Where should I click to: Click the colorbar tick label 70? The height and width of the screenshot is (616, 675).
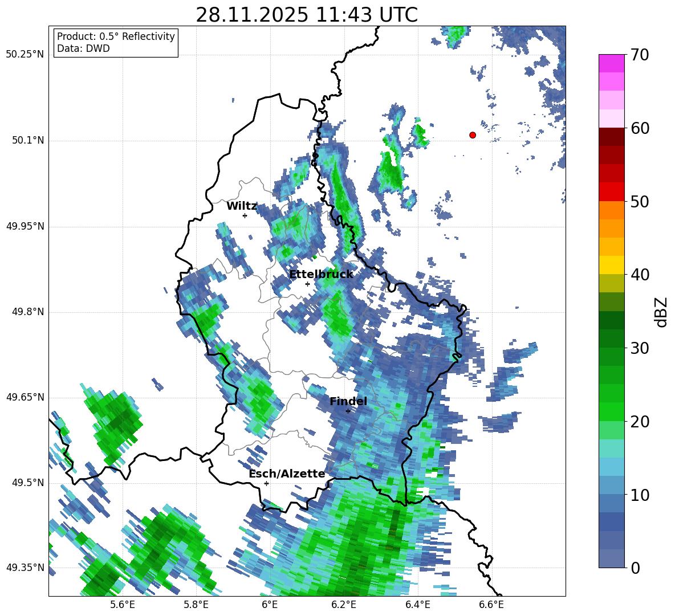(640, 55)
